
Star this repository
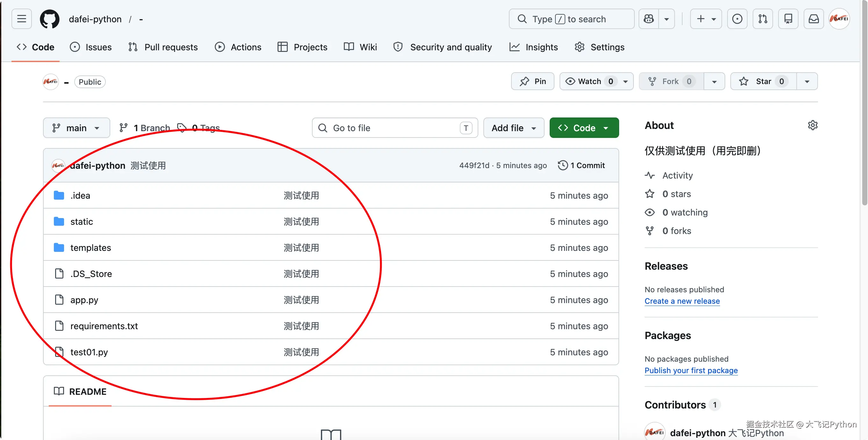[x=763, y=81]
